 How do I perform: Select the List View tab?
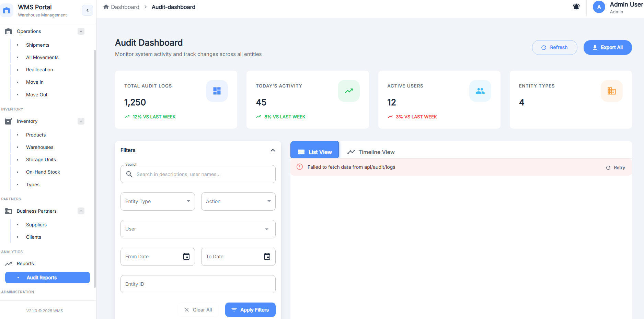[315, 152]
